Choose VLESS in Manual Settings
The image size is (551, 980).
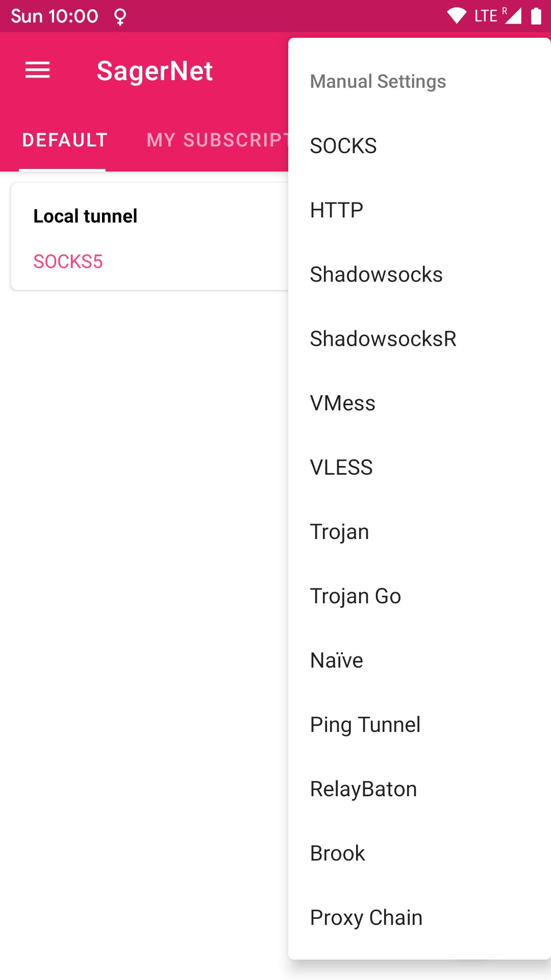click(341, 468)
